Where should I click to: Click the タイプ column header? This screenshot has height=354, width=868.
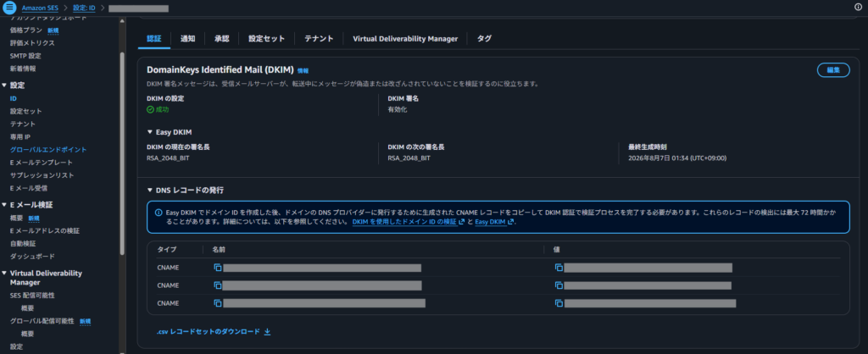(x=167, y=250)
